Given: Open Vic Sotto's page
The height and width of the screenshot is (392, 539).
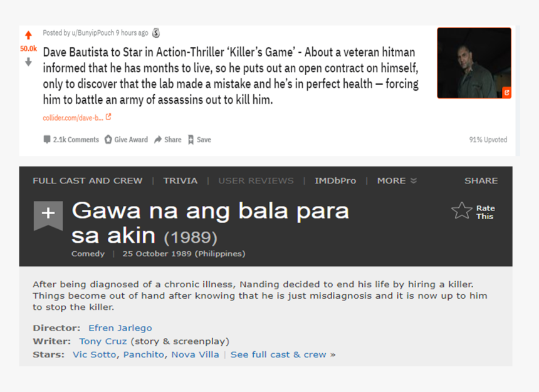Looking at the screenshot, I should pos(94,354).
